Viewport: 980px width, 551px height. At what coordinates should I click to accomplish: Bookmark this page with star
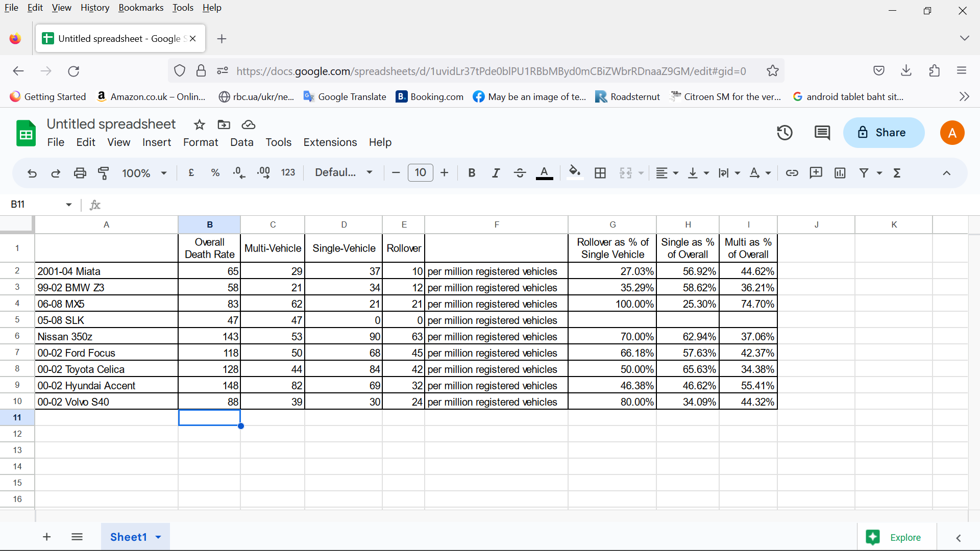pyautogui.click(x=772, y=71)
